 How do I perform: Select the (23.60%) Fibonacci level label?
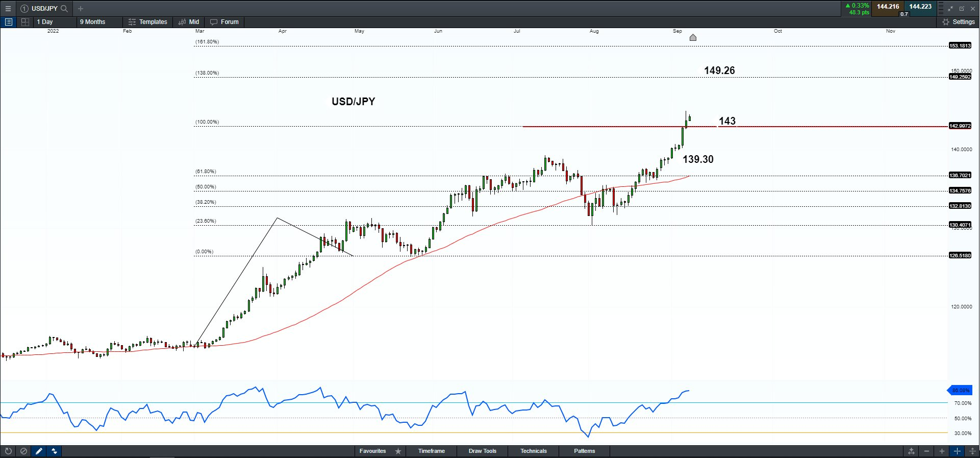(206, 221)
